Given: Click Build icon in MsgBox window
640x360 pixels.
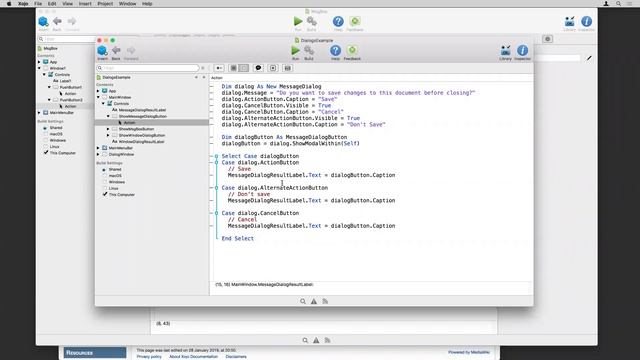Looking at the screenshot, I should click(311, 21).
